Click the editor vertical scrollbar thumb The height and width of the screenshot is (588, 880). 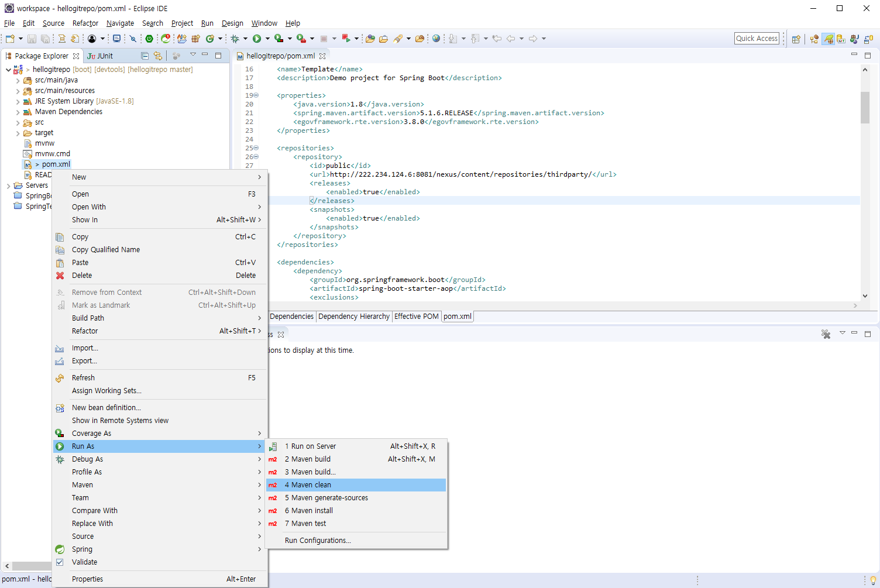[865, 108]
